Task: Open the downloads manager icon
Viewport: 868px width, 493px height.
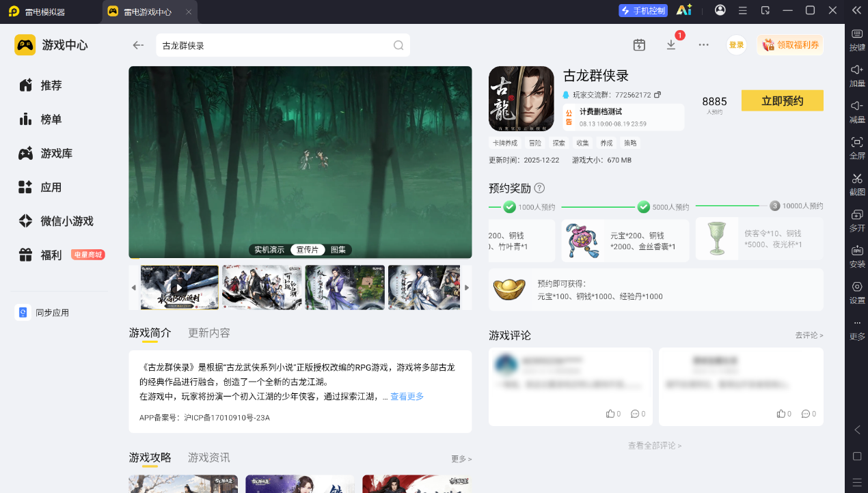Action: (671, 45)
